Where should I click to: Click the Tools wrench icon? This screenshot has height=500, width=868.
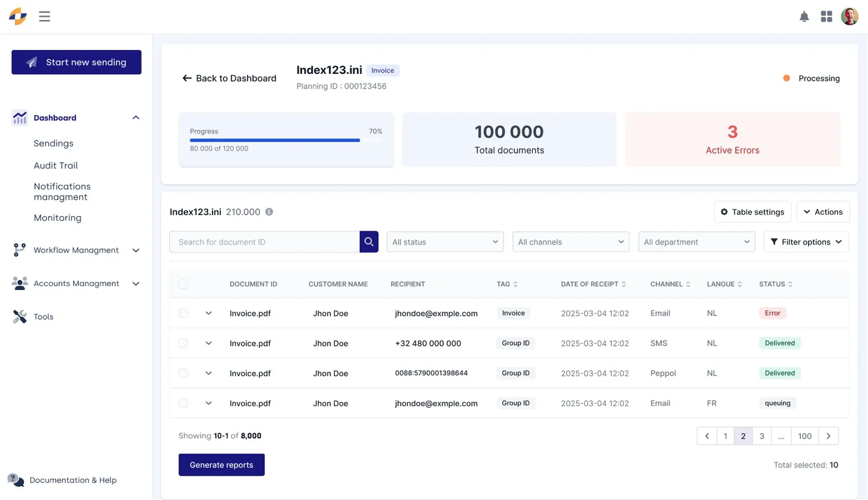tap(20, 317)
